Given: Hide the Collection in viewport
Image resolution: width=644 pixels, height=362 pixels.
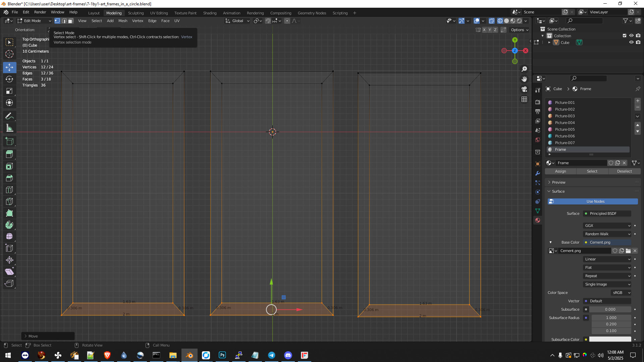Looking at the screenshot, I should [x=631, y=36].
